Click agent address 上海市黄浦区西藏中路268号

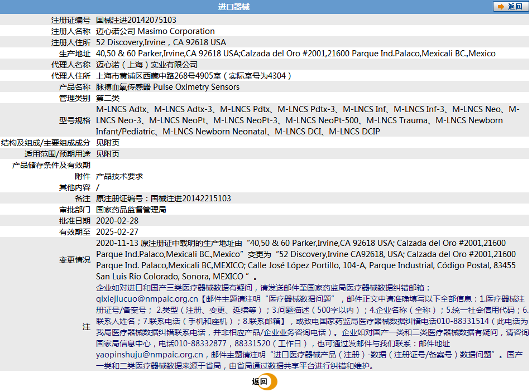pos(193,76)
